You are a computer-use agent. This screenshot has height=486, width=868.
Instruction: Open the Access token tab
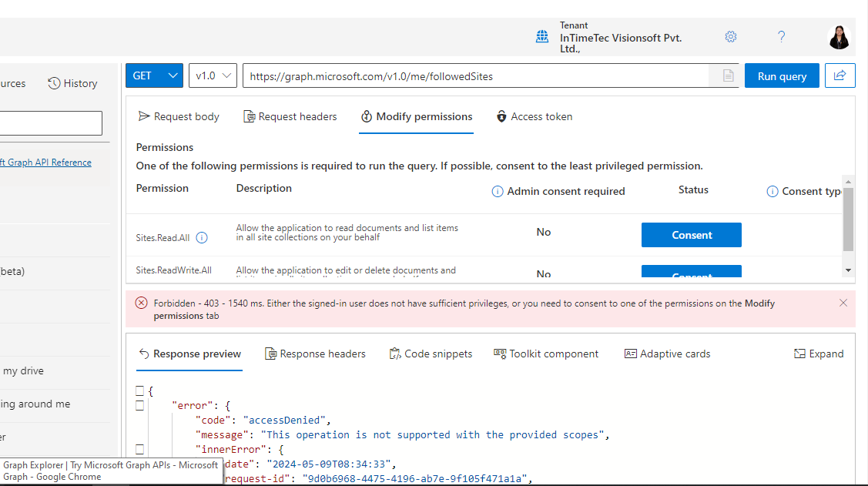click(x=535, y=116)
